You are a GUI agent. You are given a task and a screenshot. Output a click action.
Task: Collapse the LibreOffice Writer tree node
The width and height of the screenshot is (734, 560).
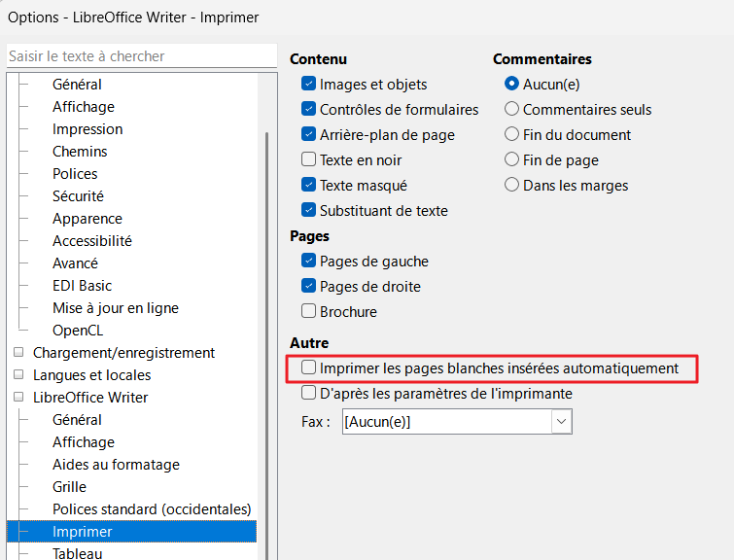(x=18, y=397)
